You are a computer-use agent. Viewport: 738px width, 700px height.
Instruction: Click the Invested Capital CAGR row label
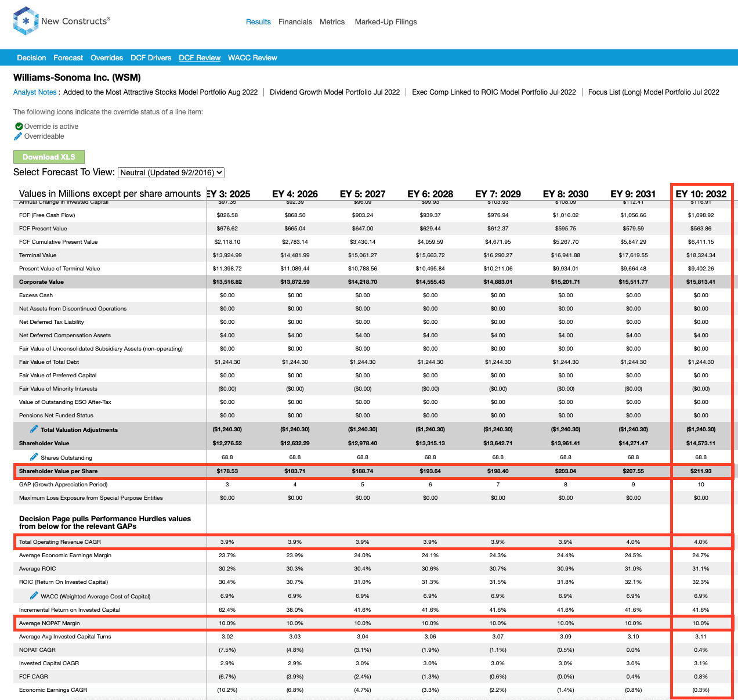pos(49,663)
